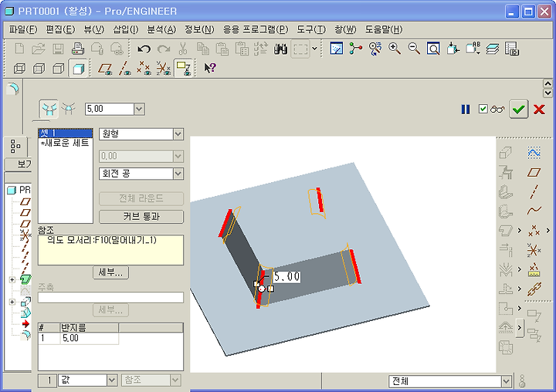Open the 값 dropdown arrow
The image size is (556, 392).
112,380
